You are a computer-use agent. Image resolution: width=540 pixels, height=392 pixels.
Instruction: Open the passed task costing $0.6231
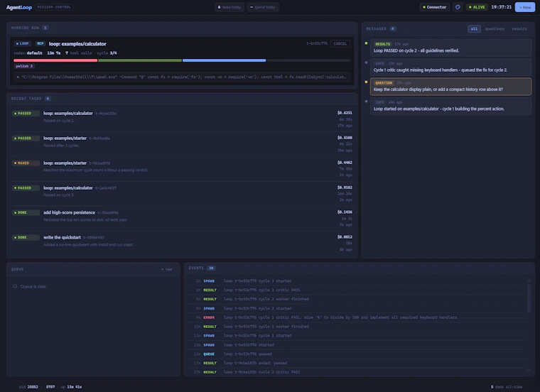pyautogui.click(x=182, y=119)
